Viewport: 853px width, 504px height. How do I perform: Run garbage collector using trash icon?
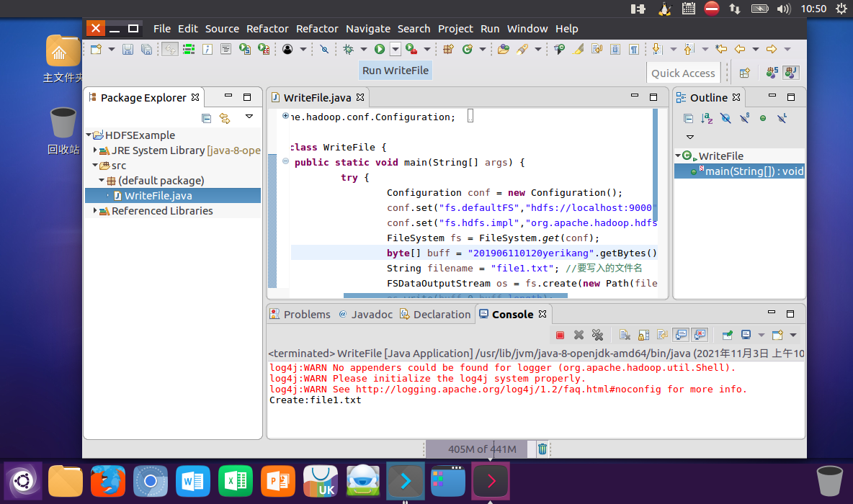[x=542, y=449]
